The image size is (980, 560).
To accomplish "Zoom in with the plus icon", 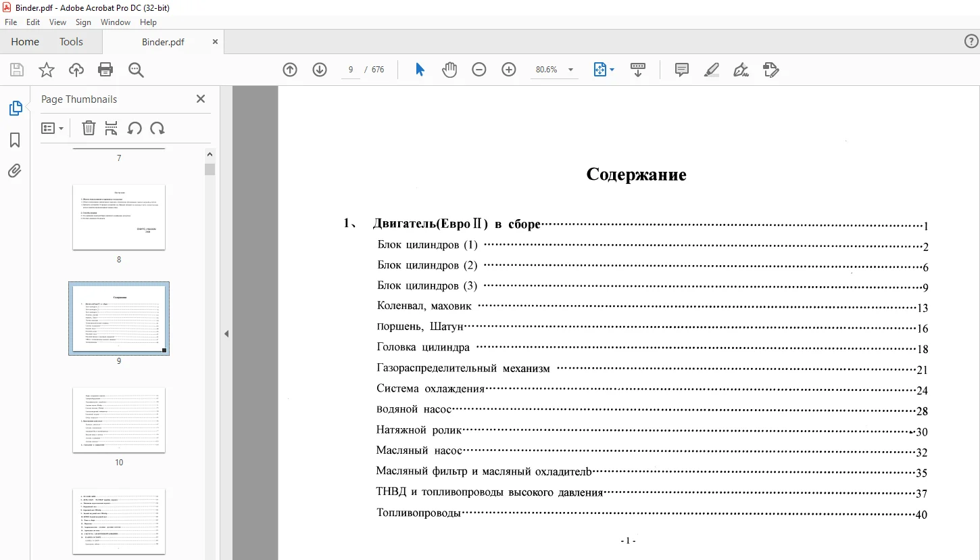I will (x=509, y=70).
